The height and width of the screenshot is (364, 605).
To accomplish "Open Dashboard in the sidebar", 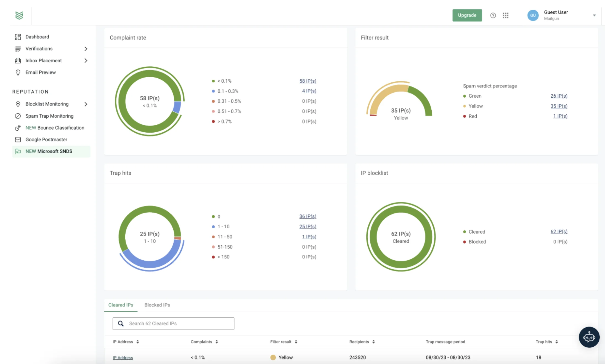I will click(x=37, y=37).
